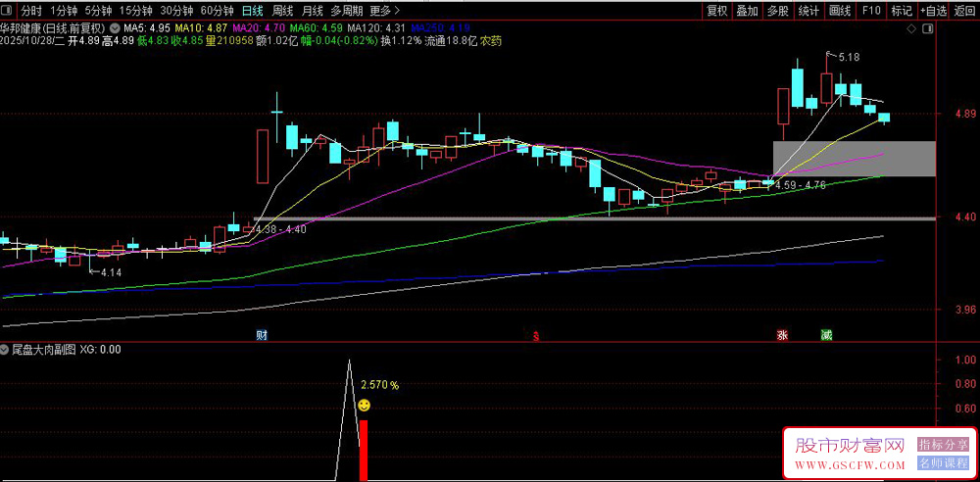Click the 额1.02亿 turnover amount value
This screenshot has height=482, width=980.
tap(275, 40)
